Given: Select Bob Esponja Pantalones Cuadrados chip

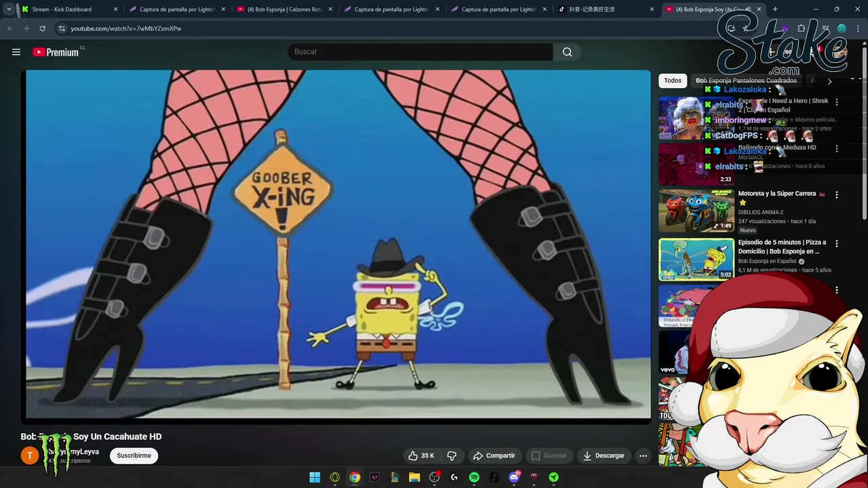Looking at the screenshot, I should click(746, 81).
